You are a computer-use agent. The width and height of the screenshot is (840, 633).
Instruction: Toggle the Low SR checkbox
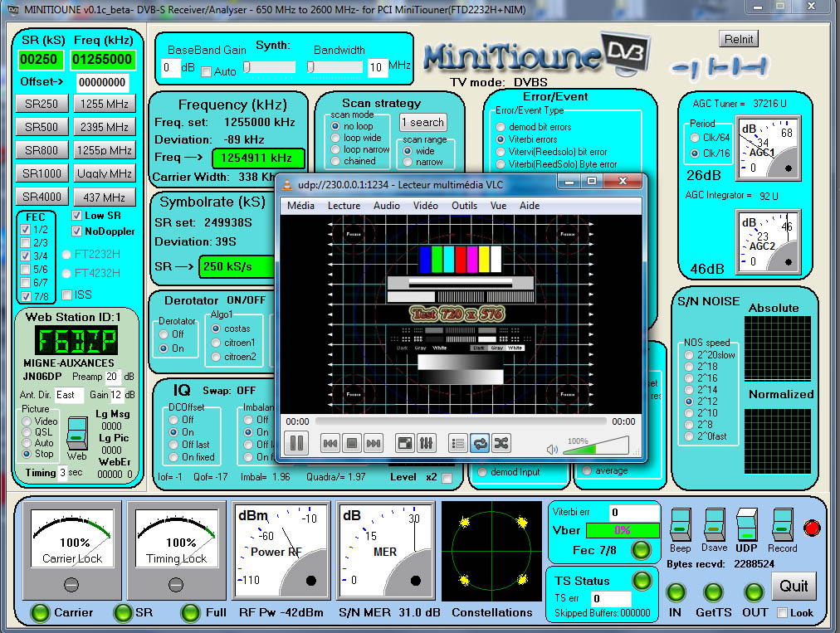point(76,215)
